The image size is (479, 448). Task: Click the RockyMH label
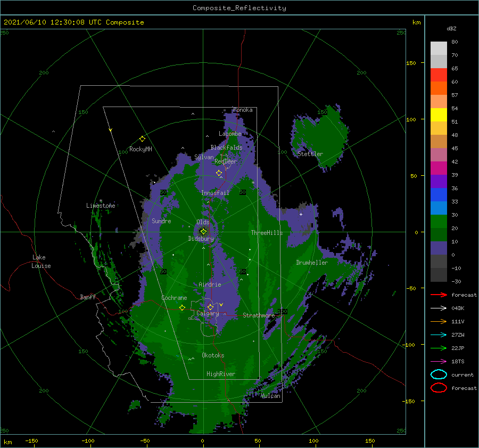141,149
